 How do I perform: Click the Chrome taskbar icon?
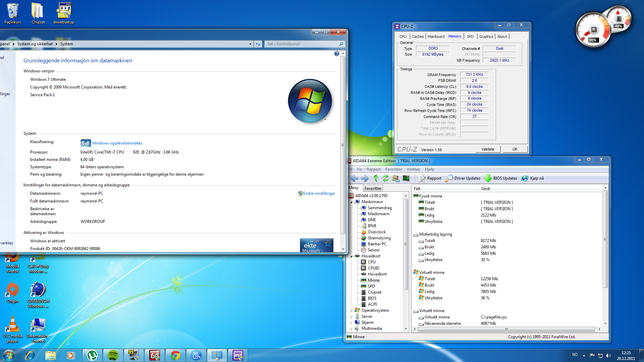175,355
